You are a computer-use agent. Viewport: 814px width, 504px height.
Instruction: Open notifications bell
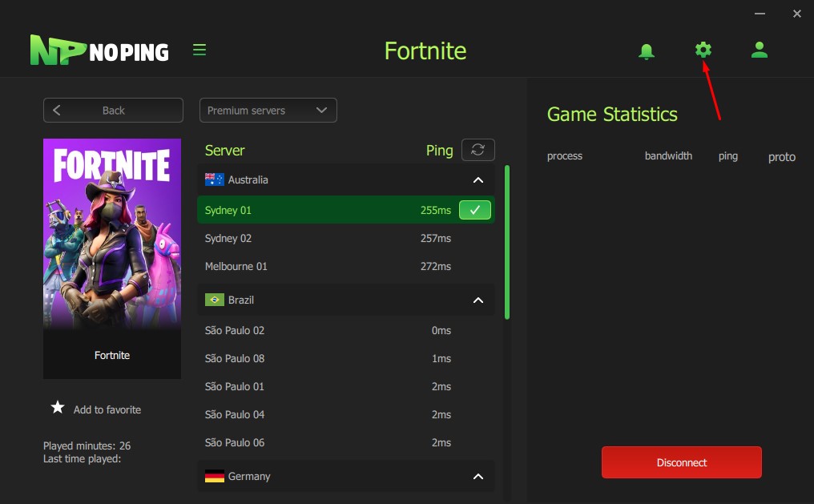click(647, 50)
